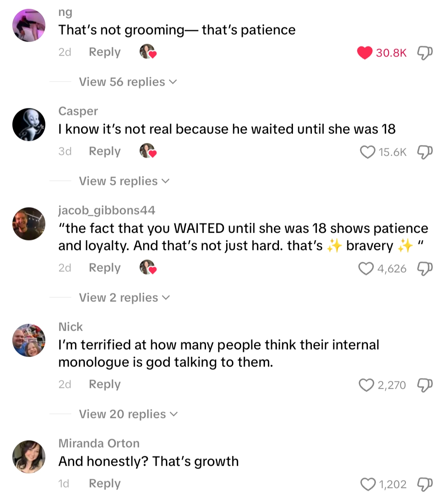Dislike Nick's comment with thumbs-down icon
This screenshot has height=504, width=445.
point(425,385)
